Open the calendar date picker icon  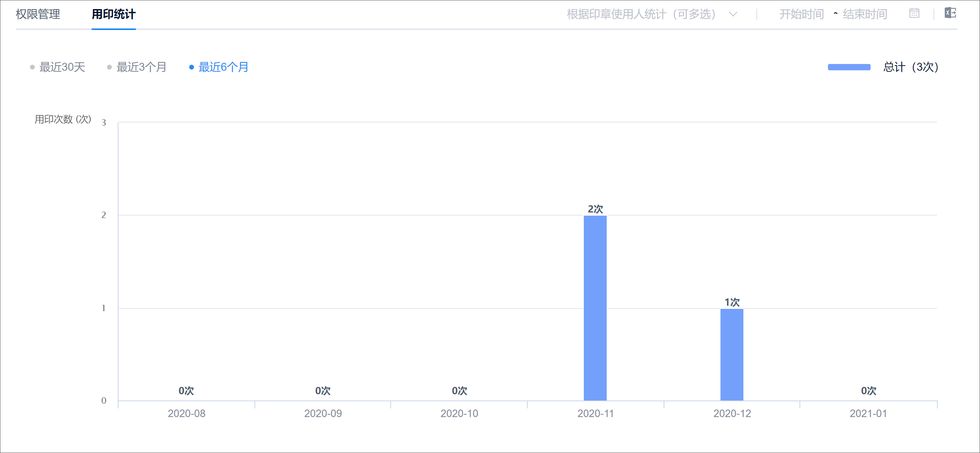click(x=914, y=13)
